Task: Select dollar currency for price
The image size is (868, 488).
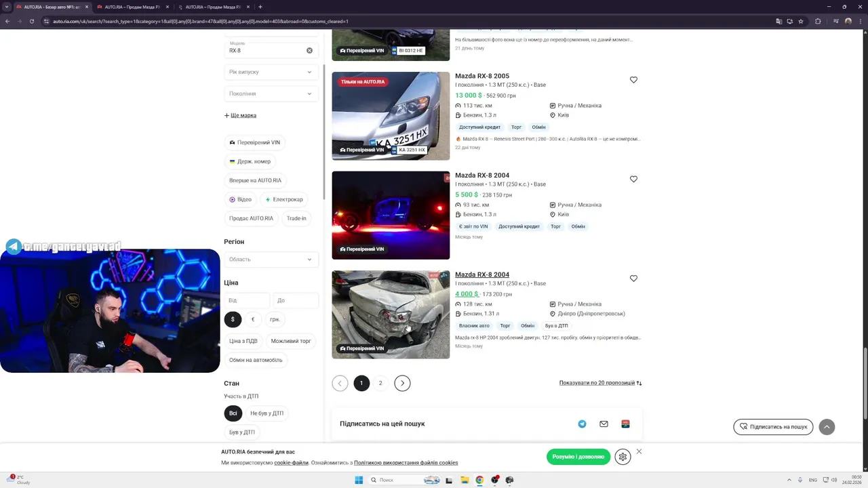Action: point(233,319)
